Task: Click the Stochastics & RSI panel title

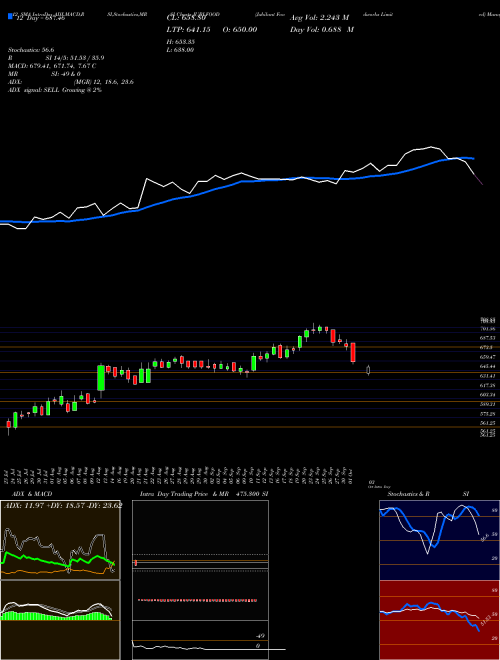Action: 428,494
